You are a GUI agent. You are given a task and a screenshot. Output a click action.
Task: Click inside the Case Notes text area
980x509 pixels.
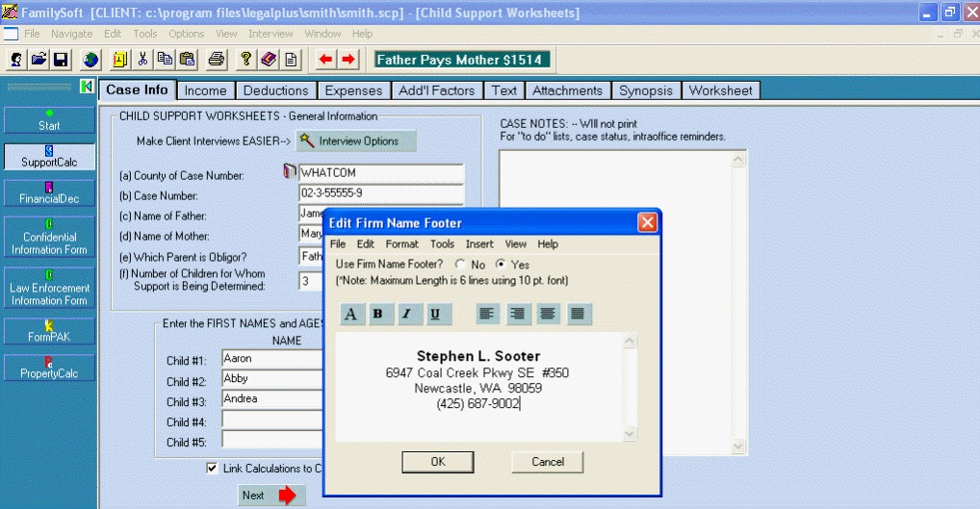coord(615,302)
